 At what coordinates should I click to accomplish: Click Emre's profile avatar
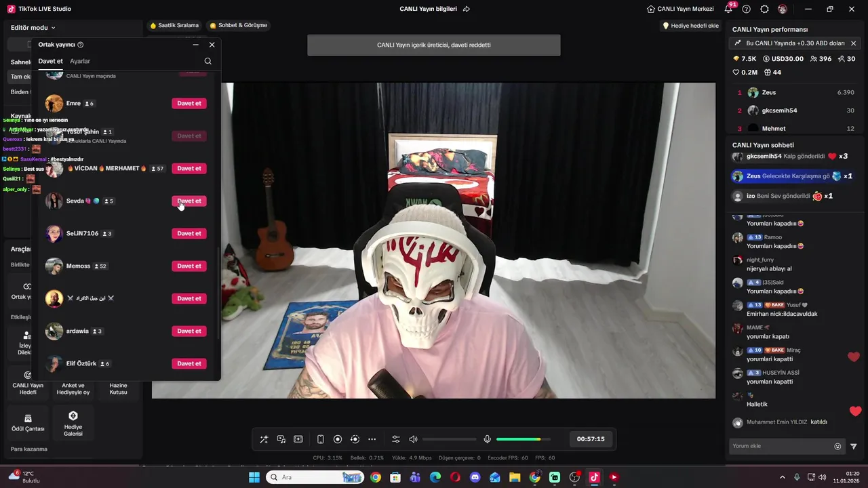(x=54, y=103)
